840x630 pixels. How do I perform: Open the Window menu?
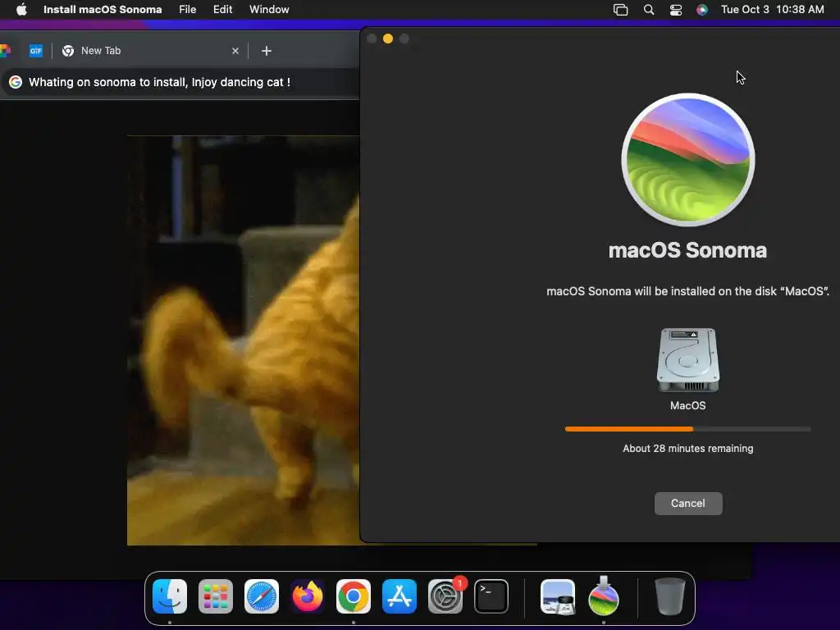click(269, 9)
